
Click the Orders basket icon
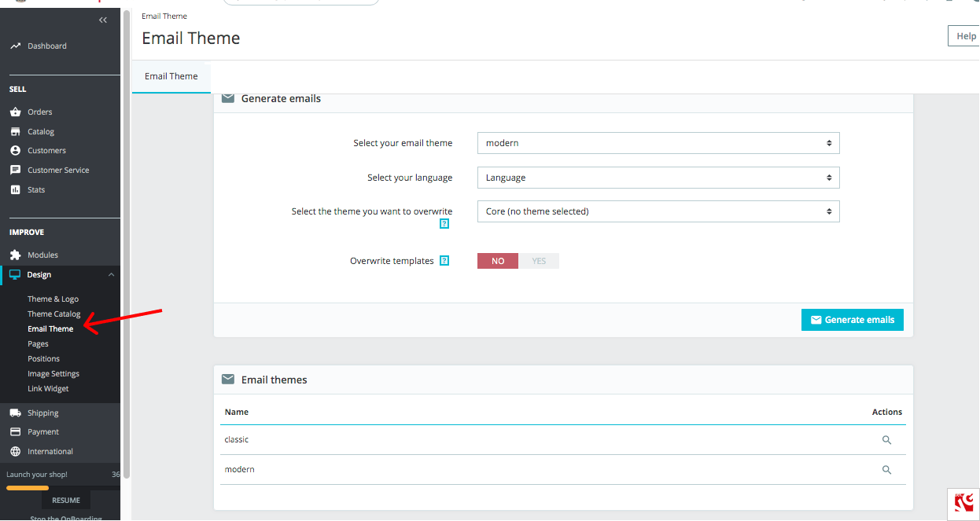15,112
